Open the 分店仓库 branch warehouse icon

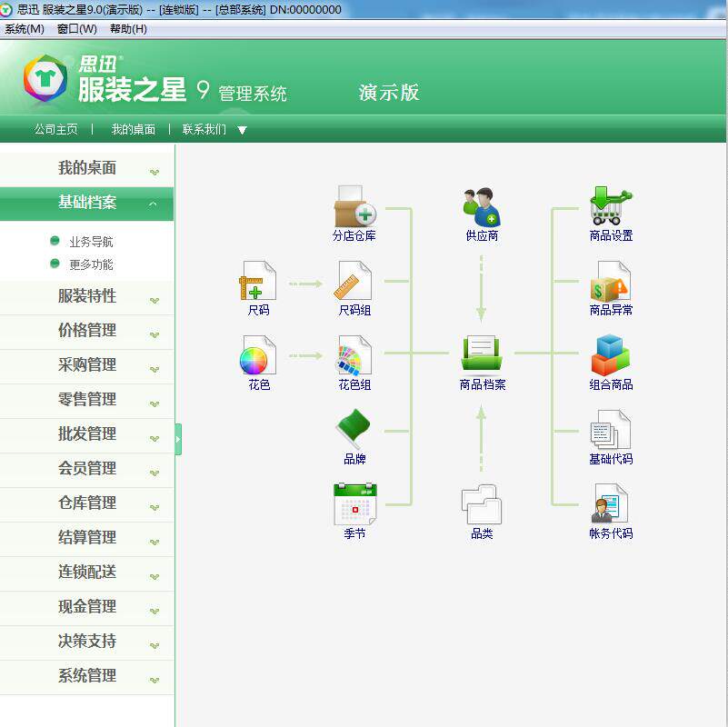354,206
